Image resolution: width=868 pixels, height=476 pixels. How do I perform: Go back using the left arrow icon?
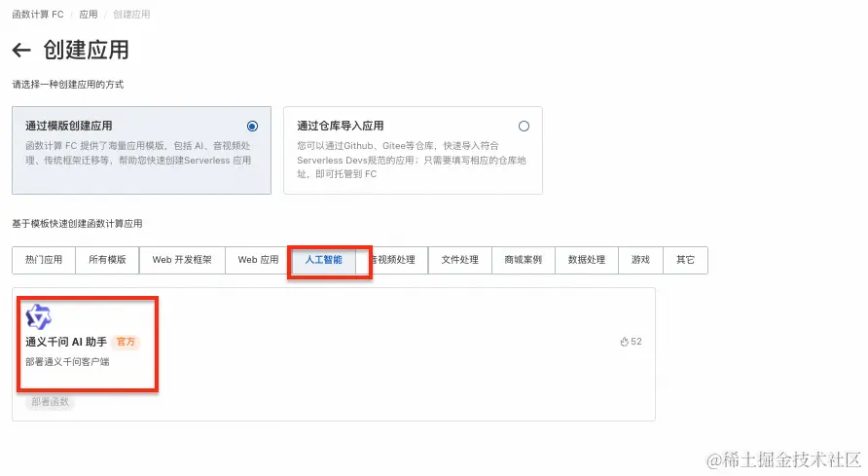pyautogui.click(x=21, y=51)
